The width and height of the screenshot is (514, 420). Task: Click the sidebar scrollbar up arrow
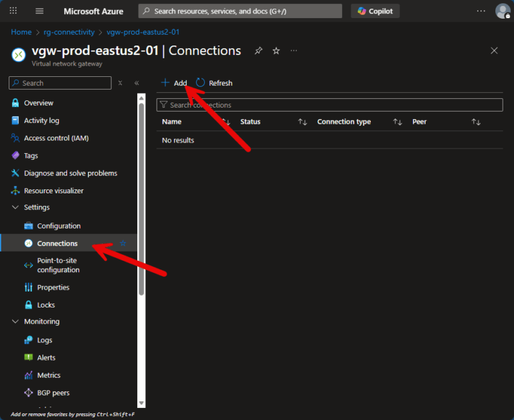point(141,98)
